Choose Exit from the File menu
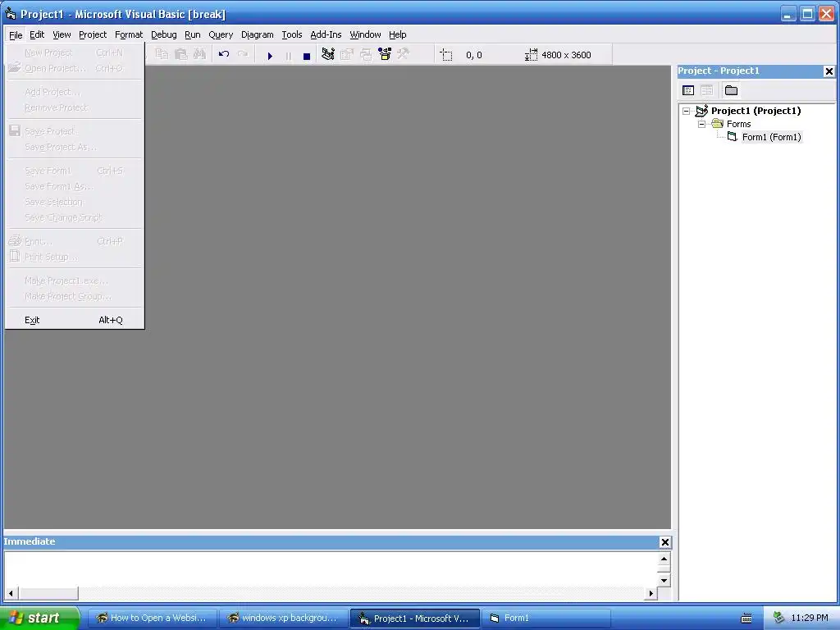Viewport: 840px width, 630px height. point(75,321)
